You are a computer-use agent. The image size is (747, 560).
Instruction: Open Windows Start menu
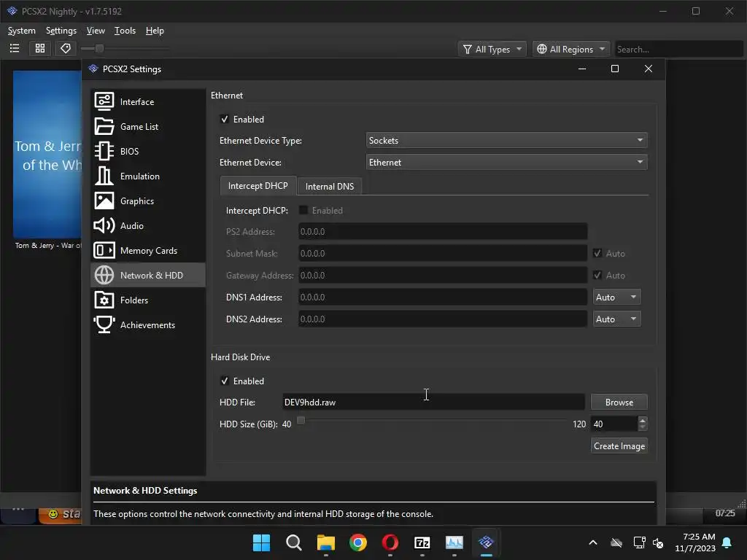click(x=261, y=542)
